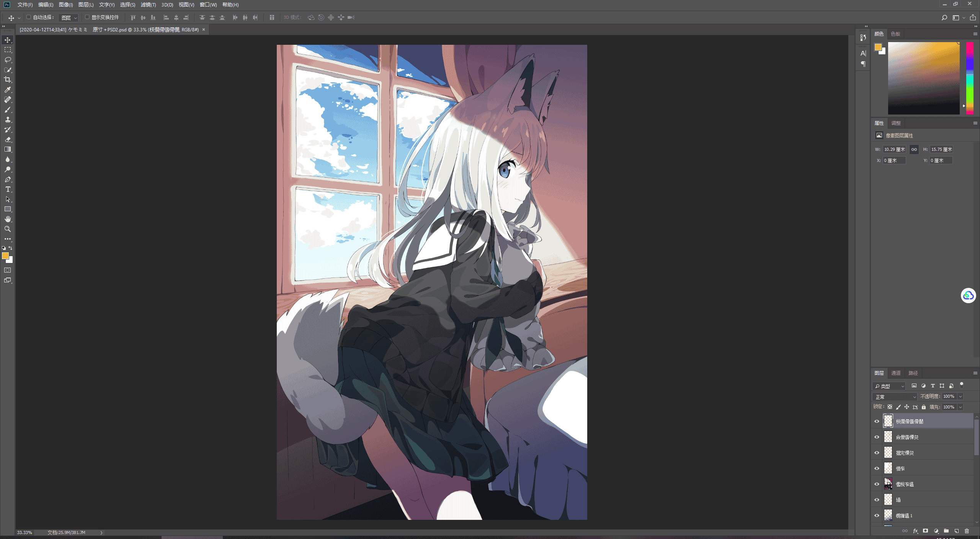Select the Horizontal Type tool
The image size is (980, 539).
pyautogui.click(x=8, y=189)
